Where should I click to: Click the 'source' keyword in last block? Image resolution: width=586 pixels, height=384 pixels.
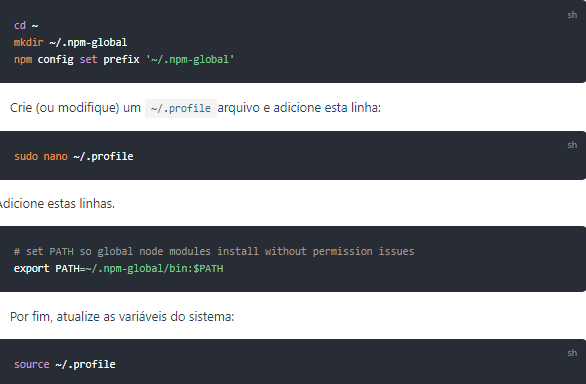[x=32, y=364]
